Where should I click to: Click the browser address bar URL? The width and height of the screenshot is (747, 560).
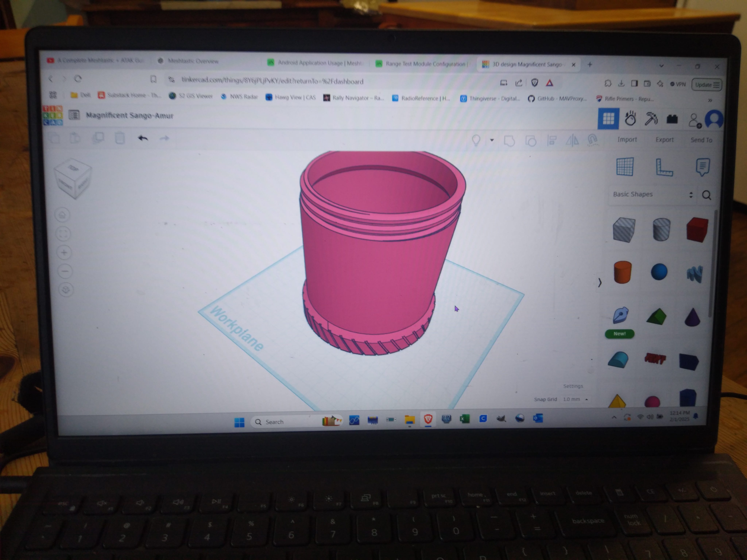272,81
